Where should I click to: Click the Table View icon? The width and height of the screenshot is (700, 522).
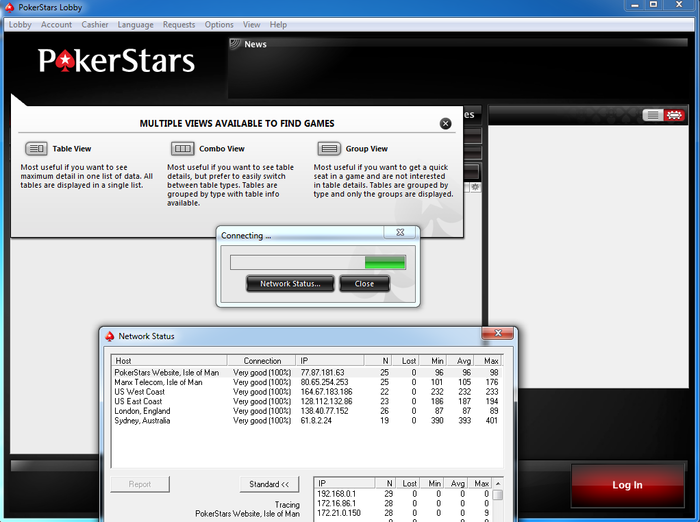click(x=36, y=149)
